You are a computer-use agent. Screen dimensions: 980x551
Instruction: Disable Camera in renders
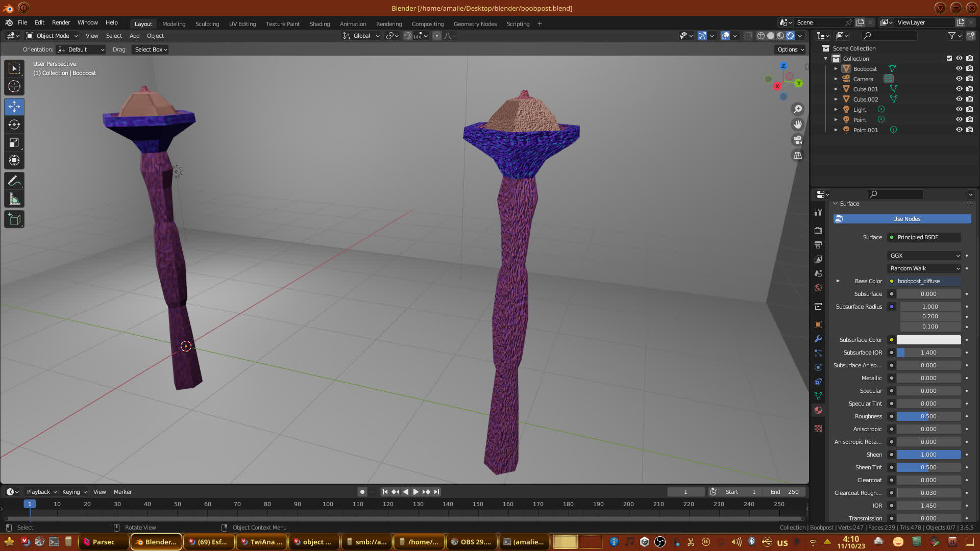(x=969, y=79)
